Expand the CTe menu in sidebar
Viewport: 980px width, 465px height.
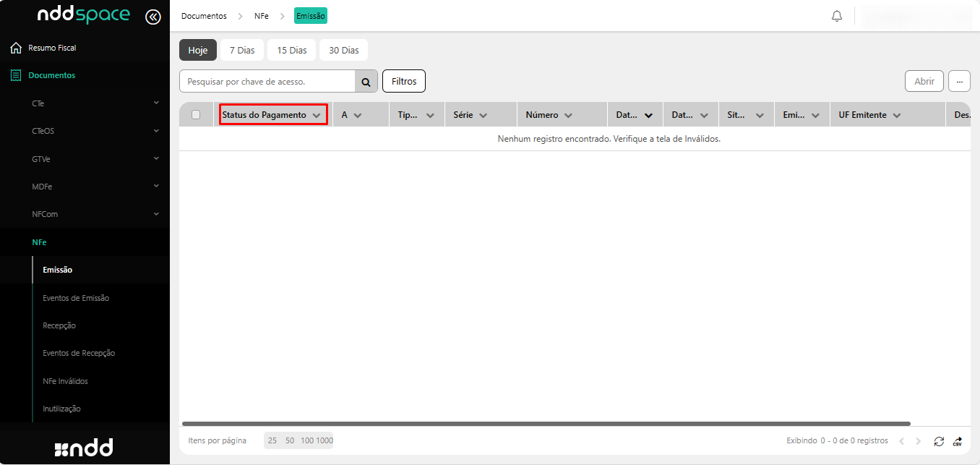point(156,103)
